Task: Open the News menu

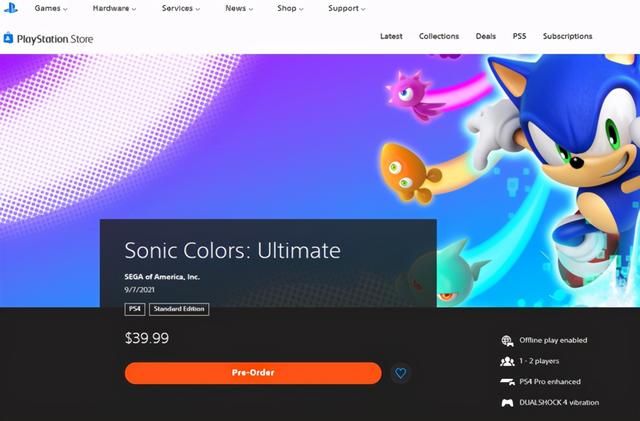Action: coord(239,8)
